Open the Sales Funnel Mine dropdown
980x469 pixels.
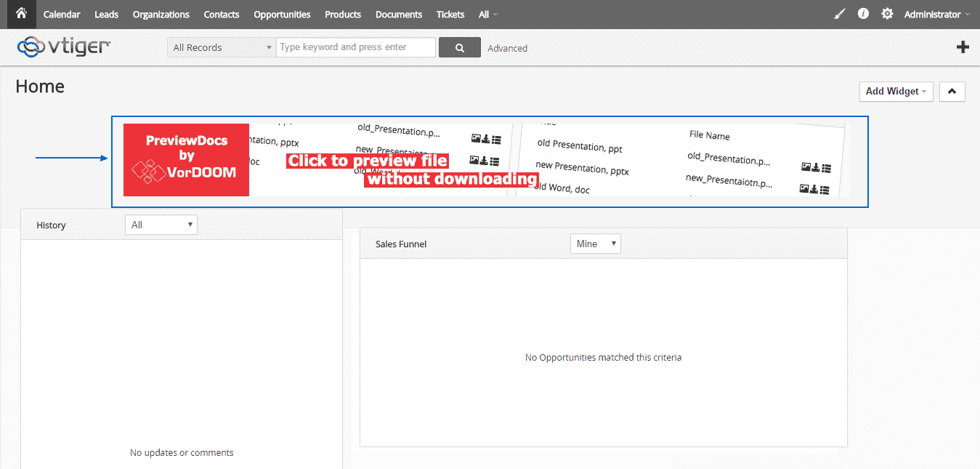pos(595,244)
